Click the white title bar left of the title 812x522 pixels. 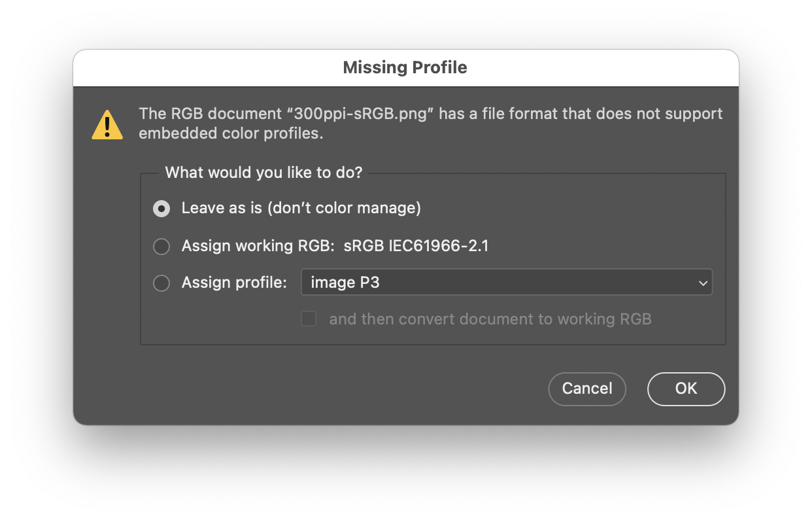click(196, 67)
